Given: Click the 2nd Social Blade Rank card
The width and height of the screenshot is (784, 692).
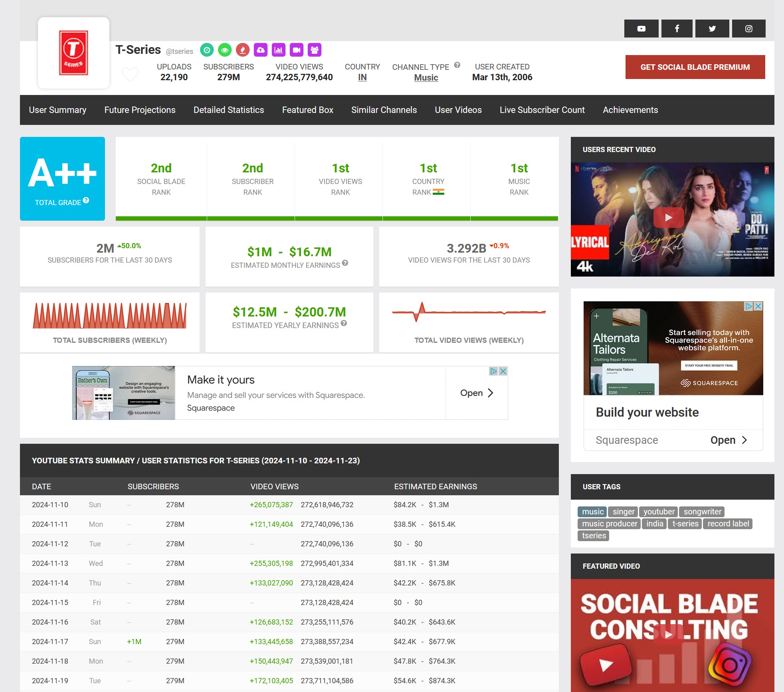Looking at the screenshot, I should (x=161, y=179).
